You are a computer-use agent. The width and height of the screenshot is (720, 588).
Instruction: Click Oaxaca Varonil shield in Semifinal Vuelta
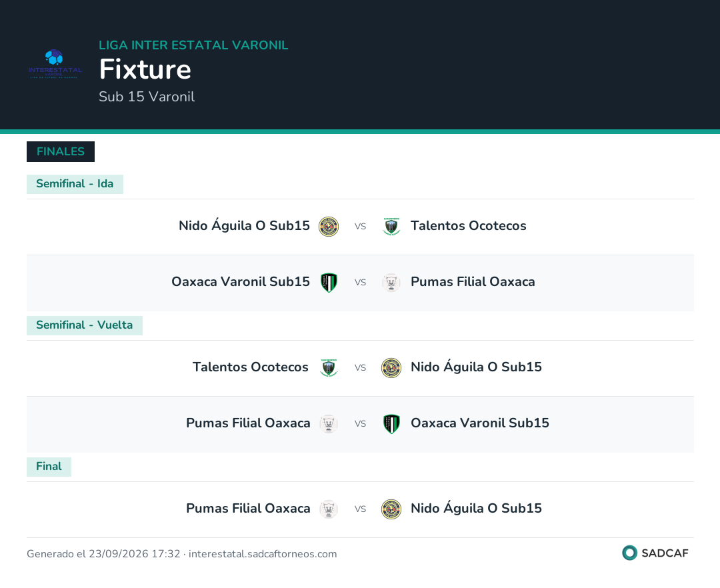click(391, 424)
